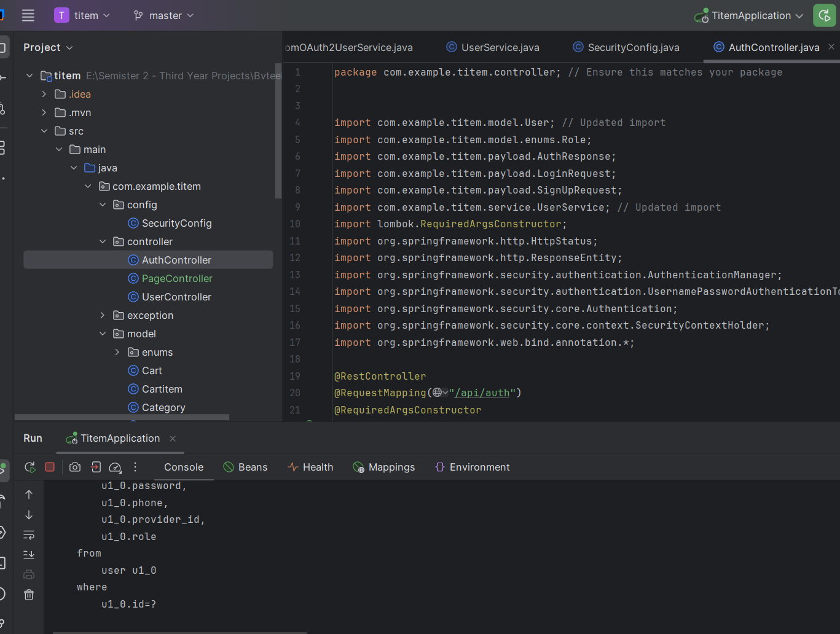Rerun TitemApplication from Run toolbar

[29, 468]
